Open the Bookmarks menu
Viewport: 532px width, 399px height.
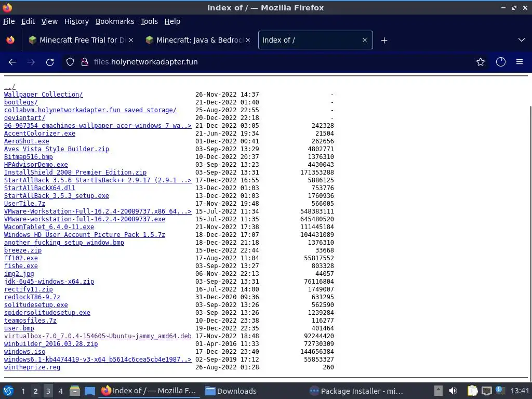(x=115, y=21)
